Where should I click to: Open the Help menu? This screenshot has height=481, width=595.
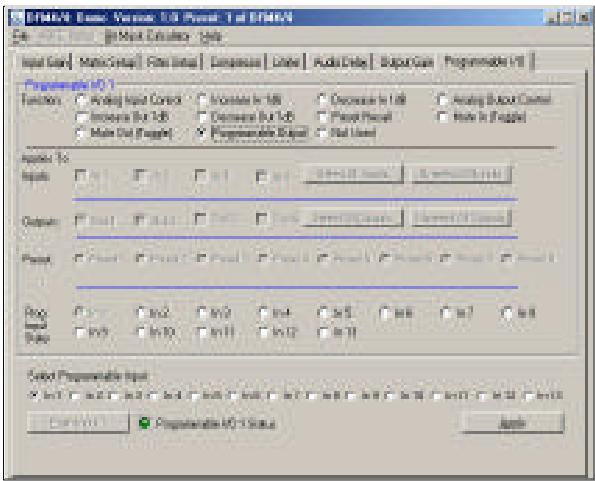(x=211, y=36)
